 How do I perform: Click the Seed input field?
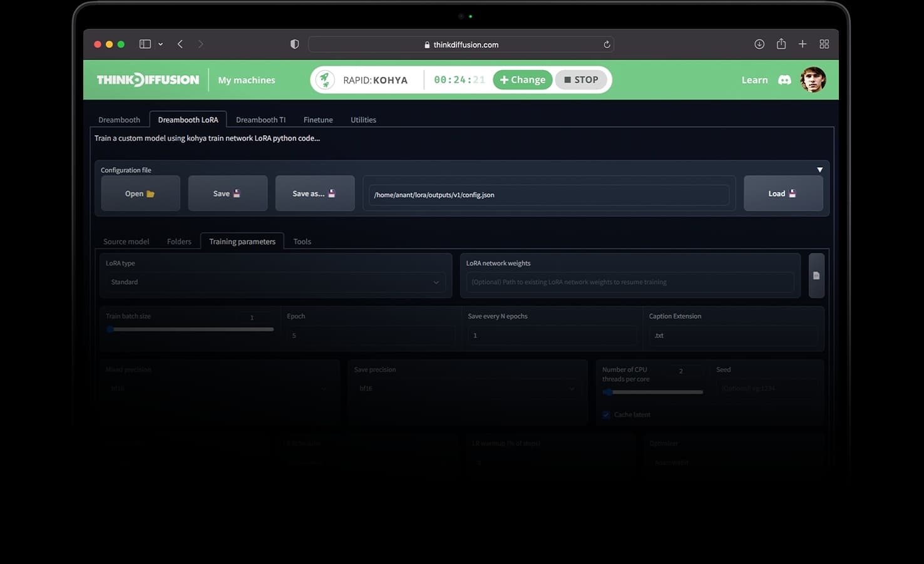(767, 389)
